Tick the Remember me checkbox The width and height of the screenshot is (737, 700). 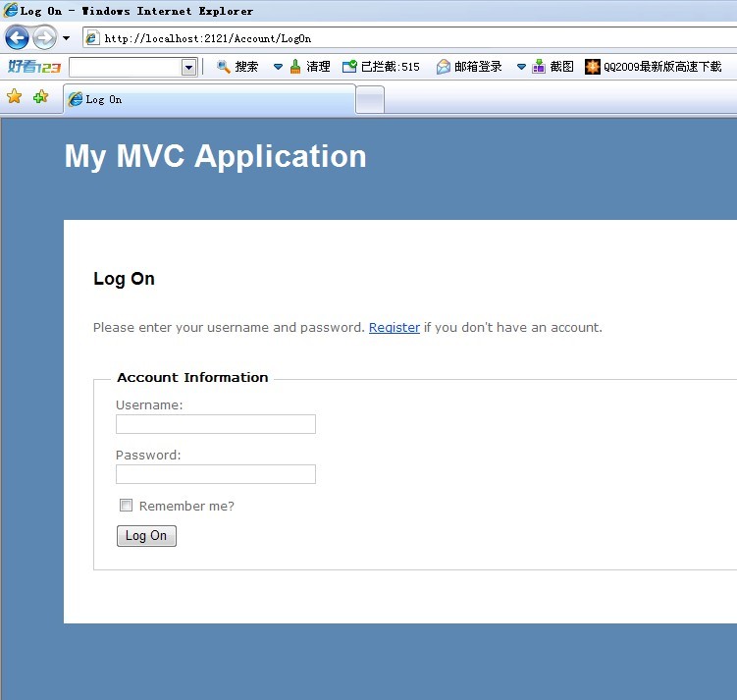126,506
